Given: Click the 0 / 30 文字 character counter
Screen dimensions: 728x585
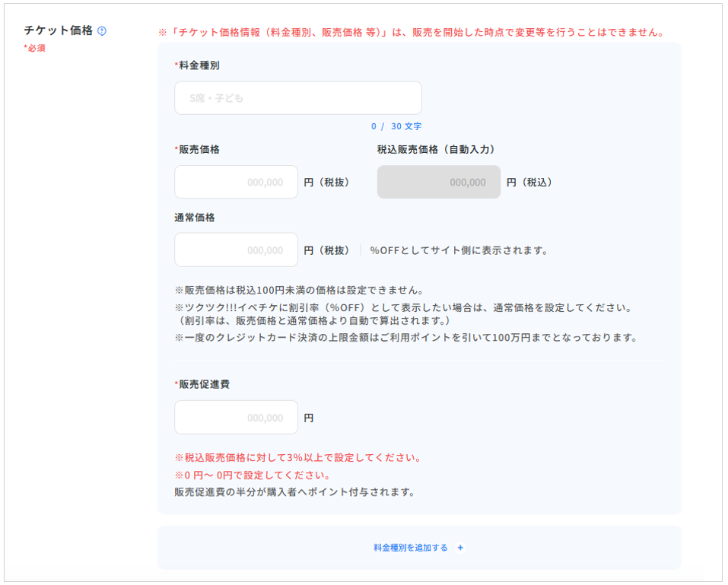Looking at the screenshot, I should pos(396,126).
